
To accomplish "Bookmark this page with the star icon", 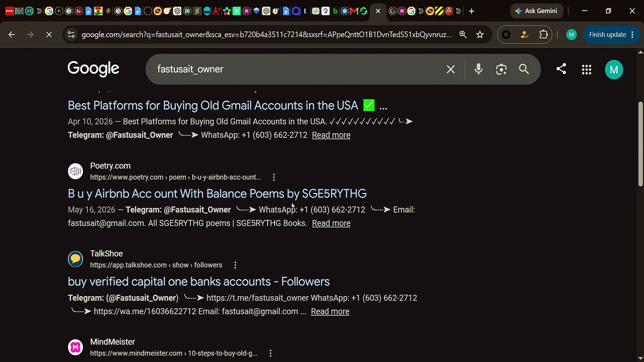I will click(480, 35).
